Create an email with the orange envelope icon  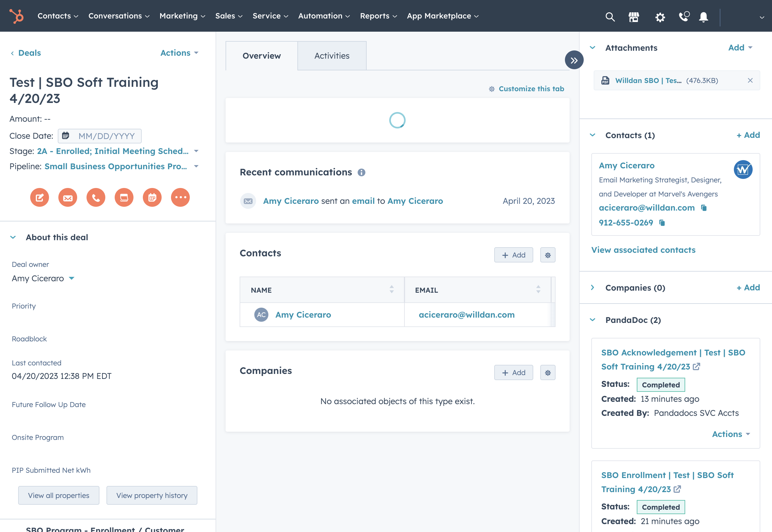[68, 197]
